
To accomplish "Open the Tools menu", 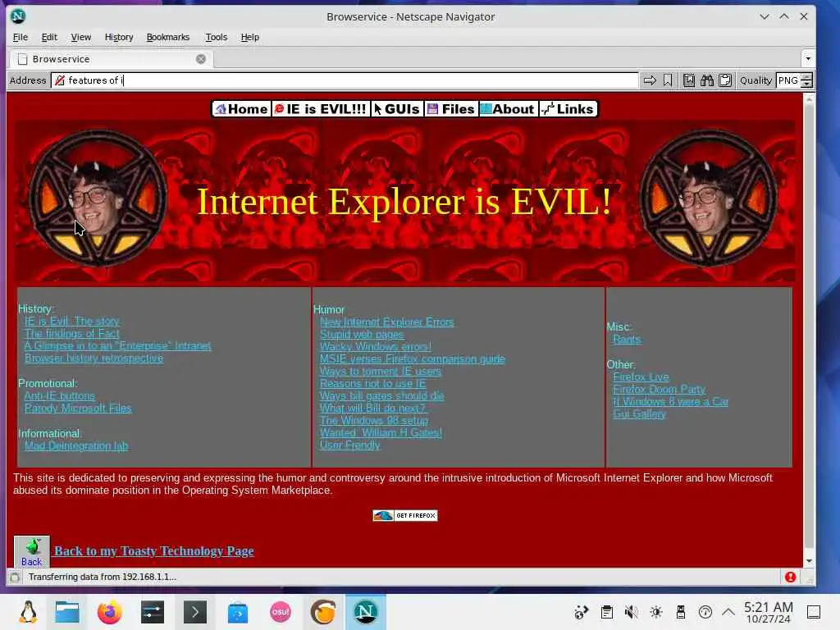I will pos(217,37).
